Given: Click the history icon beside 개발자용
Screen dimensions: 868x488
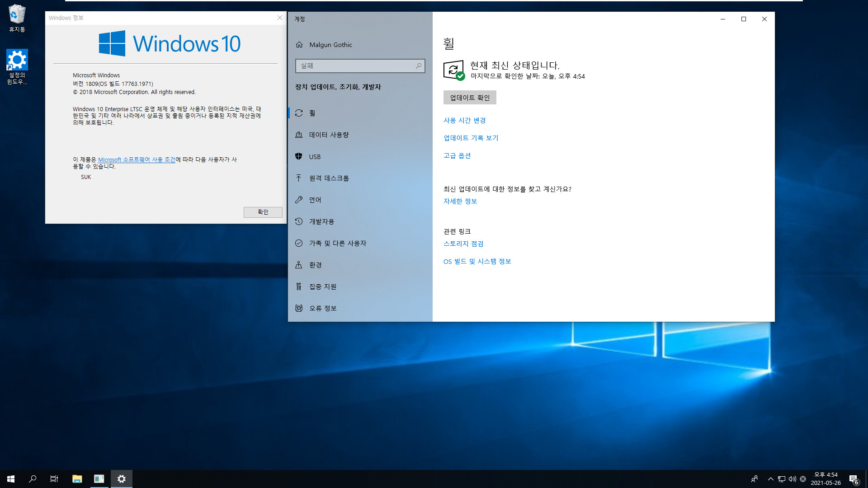Looking at the screenshot, I should click(x=299, y=221).
